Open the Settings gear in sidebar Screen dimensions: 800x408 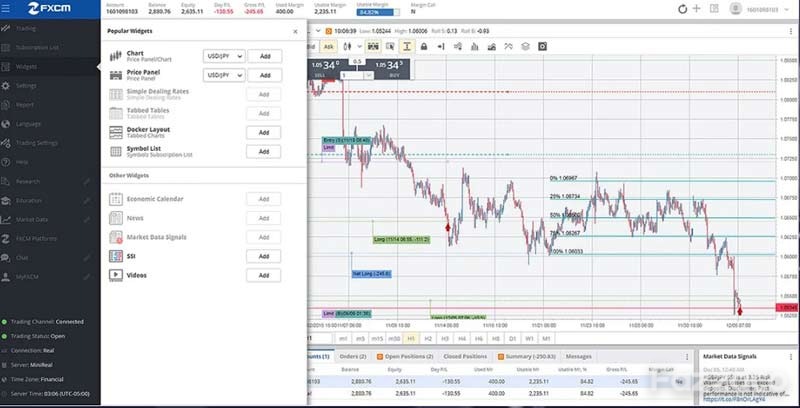(x=6, y=86)
